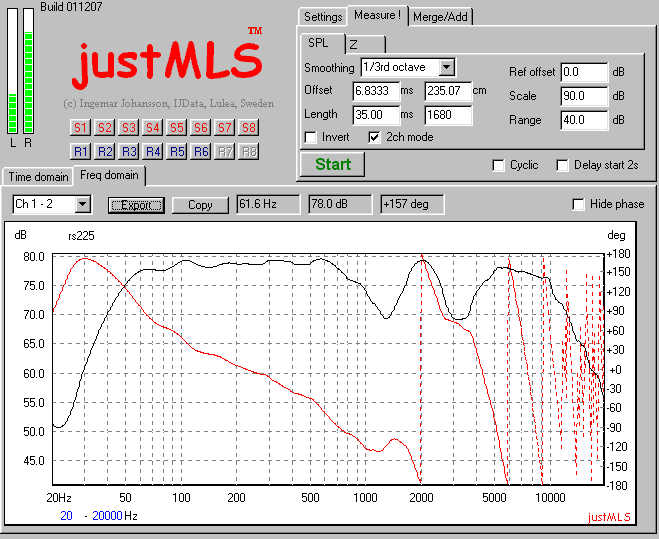Click the greyed R8 recall button
This screenshot has height=539, width=659.
(248, 151)
